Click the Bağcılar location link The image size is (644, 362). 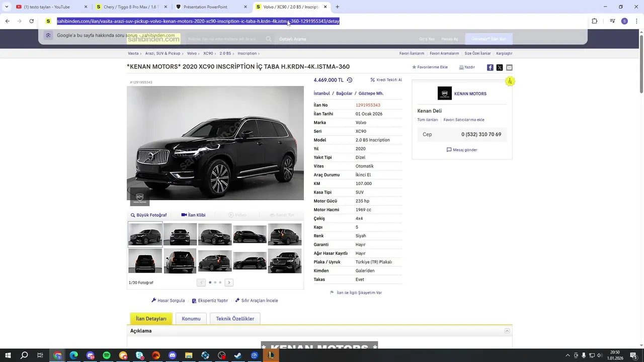point(344,94)
